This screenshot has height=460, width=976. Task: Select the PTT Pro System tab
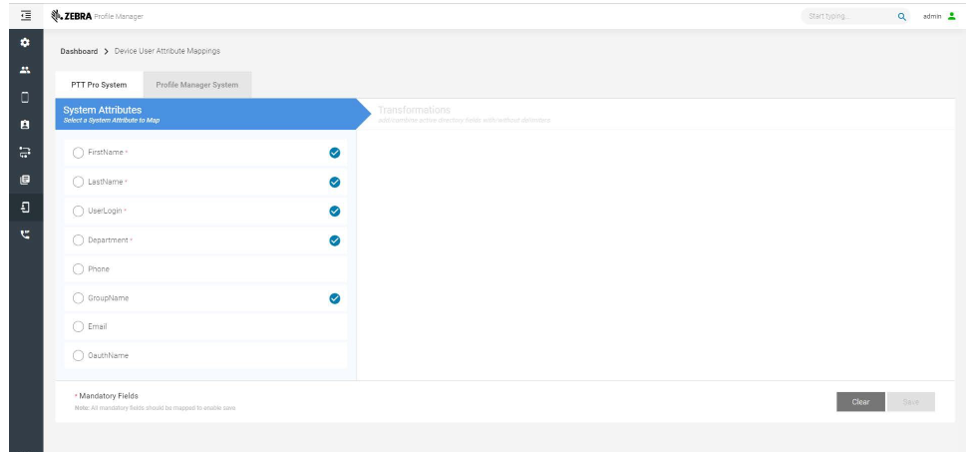coord(99,85)
